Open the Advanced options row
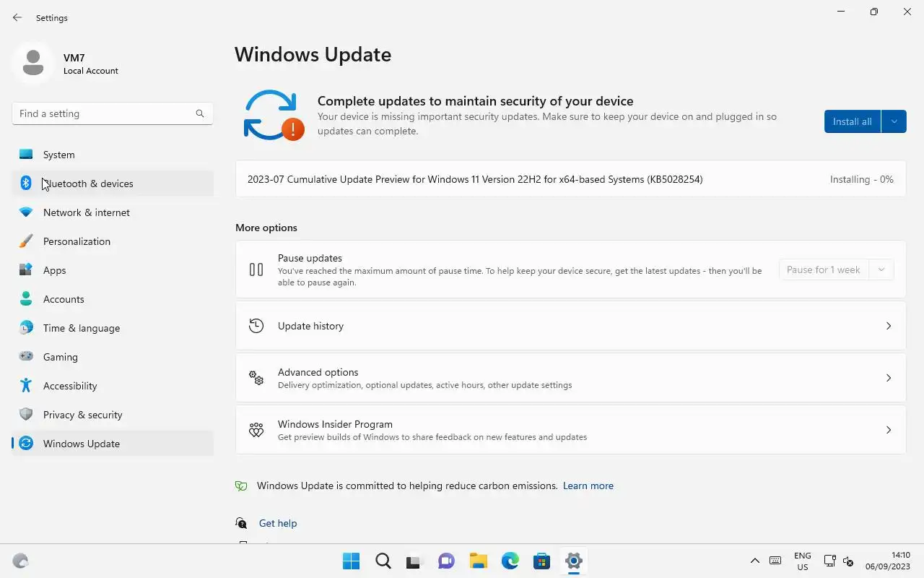The height and width of the screenshot is (578, 924). tap(570, 378)
